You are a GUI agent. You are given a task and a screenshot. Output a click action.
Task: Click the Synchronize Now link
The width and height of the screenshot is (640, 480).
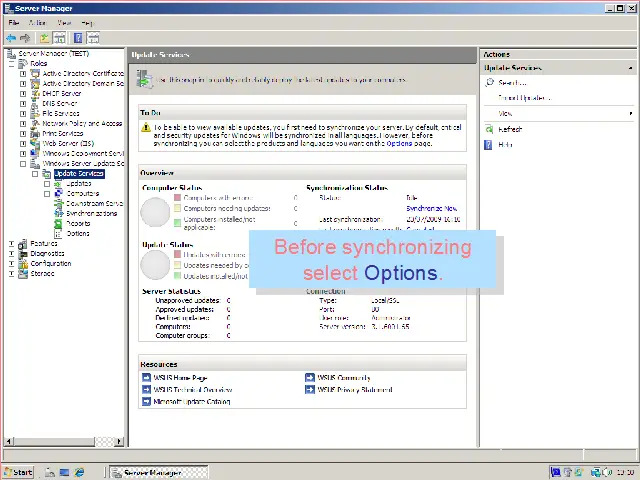pyautogui.click(x=431, y=208)
